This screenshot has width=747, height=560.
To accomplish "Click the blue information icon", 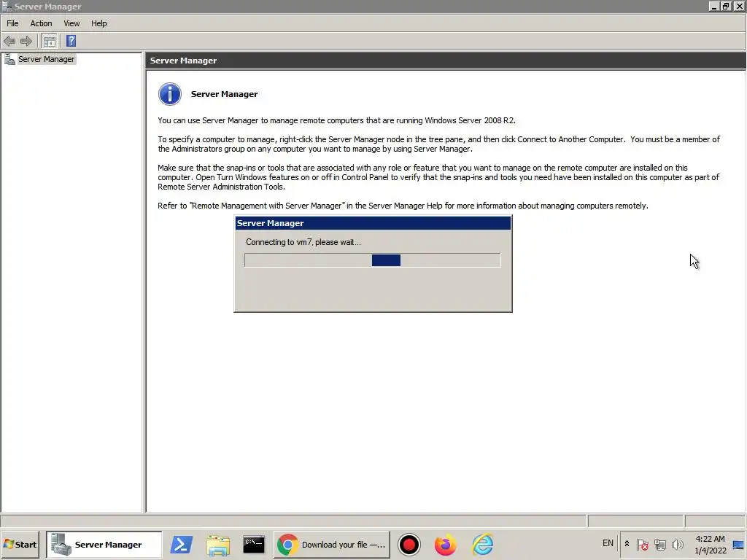I will (x=169, y=94).
